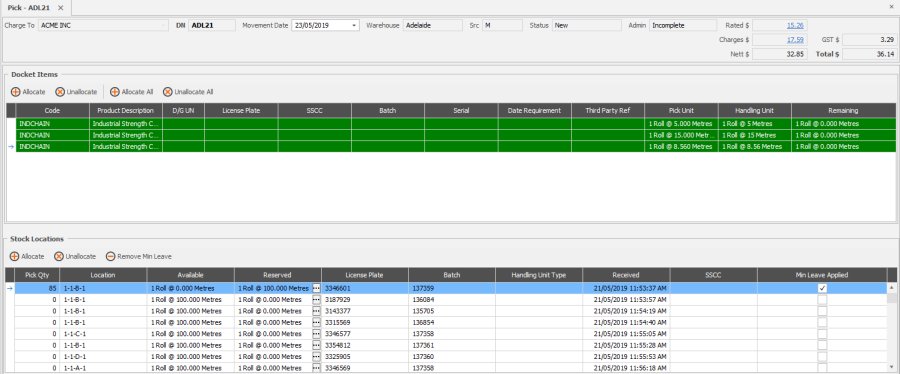Sort by Pick Unit column header
The width and height of the screenshot is (900, 374).
[x=681, y=110]
